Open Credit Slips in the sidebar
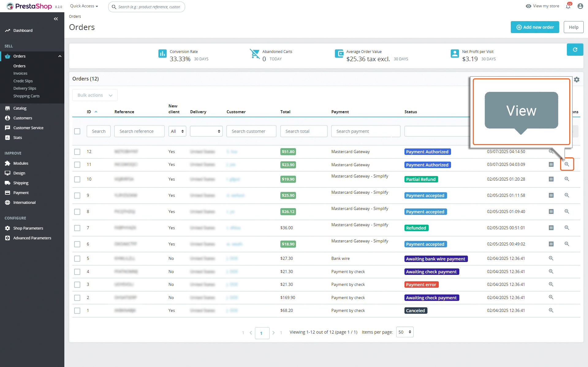The height and width of the screenshot is (367, 588). pos(23,81)
